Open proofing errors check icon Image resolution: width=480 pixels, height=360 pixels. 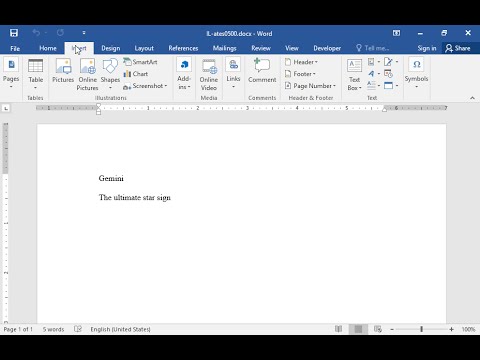pos(78,329)
